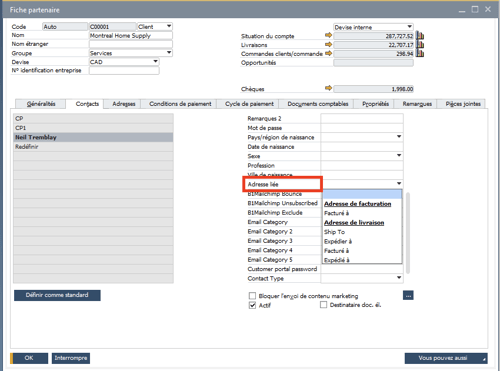Open the Contact Type dropdown
The width and height of the screenshot is (500, 371).
[x=399, y=278]
